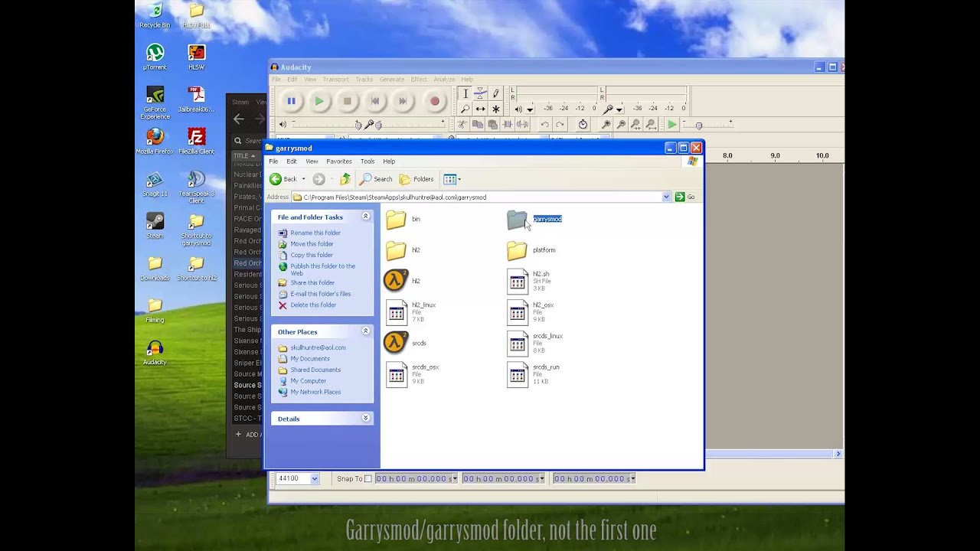Select the srcds application icon
Screen dimensions: 980x551
[404, 343]
